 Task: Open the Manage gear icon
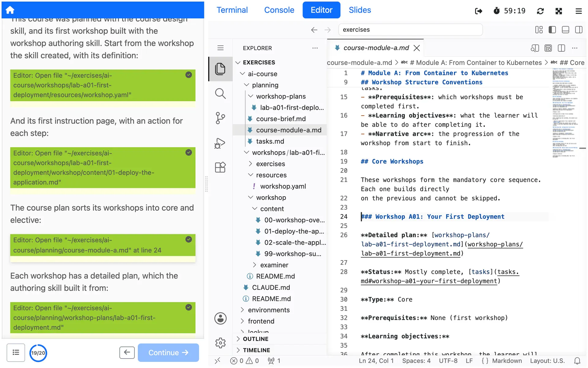[220, 343]
